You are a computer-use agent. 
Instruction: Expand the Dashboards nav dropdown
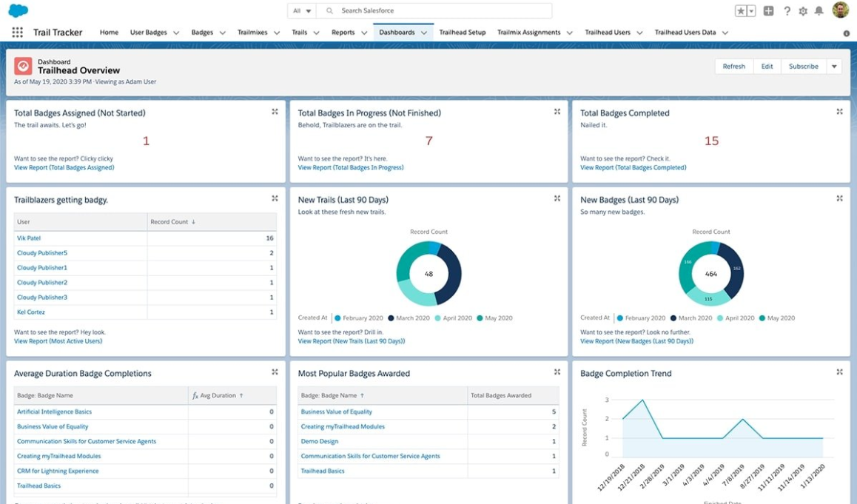point(424,33)
